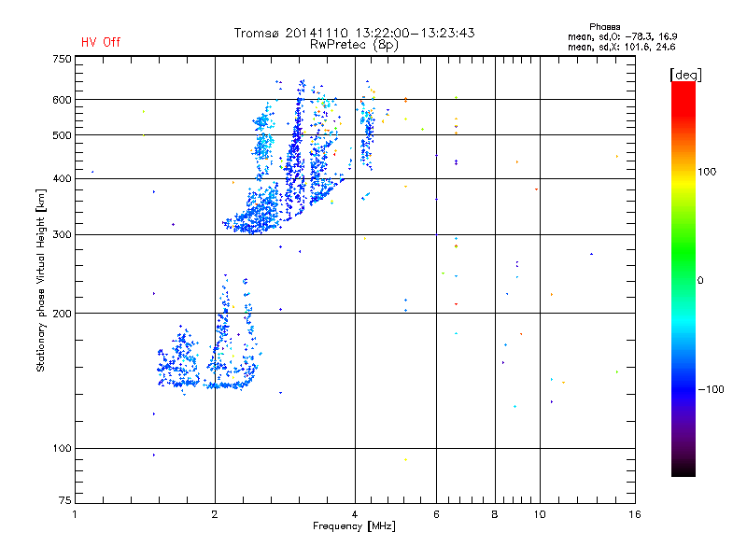Click the '8' x-axis frequency label
Viewport: 747px width, 560px height.
click(x=495, y=514)
